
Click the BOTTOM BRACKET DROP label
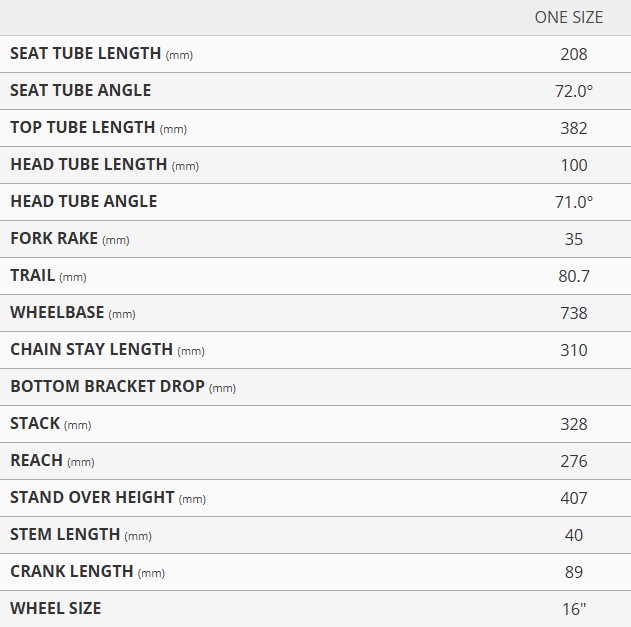click(122, 387)
